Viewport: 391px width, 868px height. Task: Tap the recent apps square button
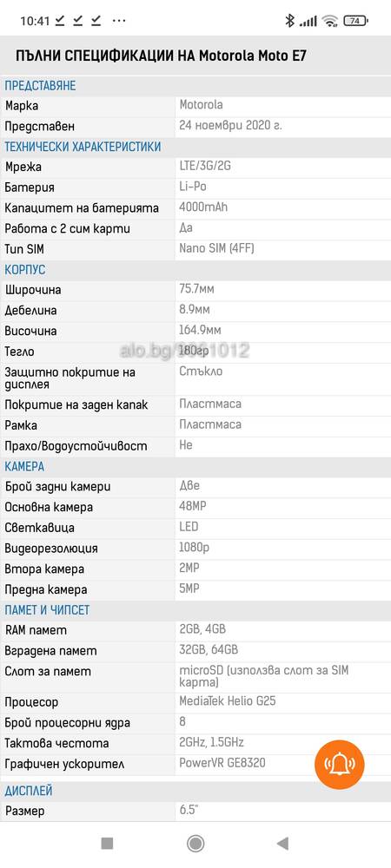[107, 843]
